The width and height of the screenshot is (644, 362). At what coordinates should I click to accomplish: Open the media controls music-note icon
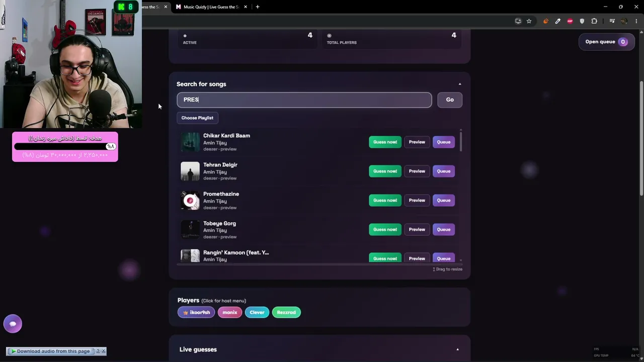coord(612,21)
